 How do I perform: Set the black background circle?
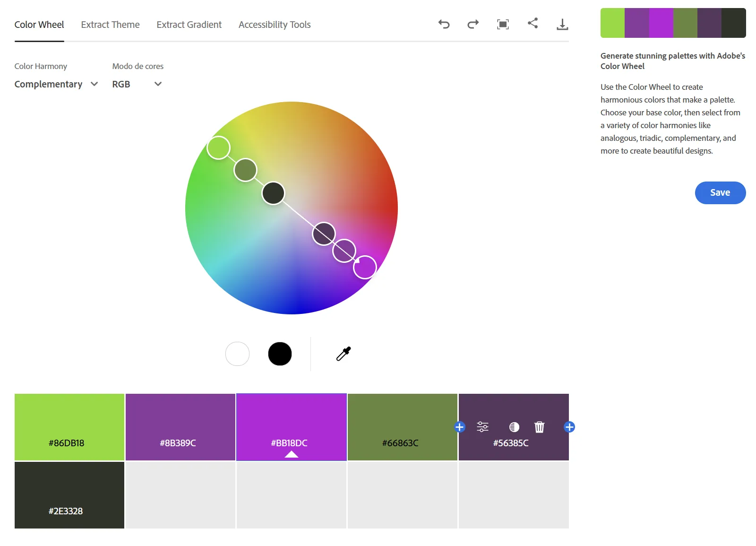(280, 354)
